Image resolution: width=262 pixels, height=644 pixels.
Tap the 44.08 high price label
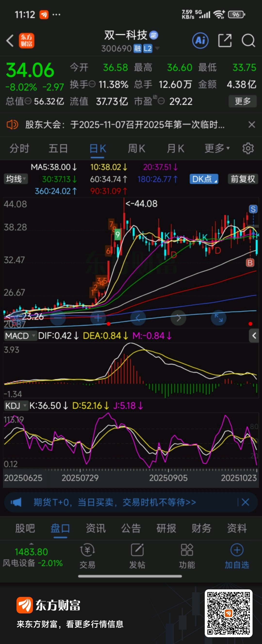click(141, 204)
